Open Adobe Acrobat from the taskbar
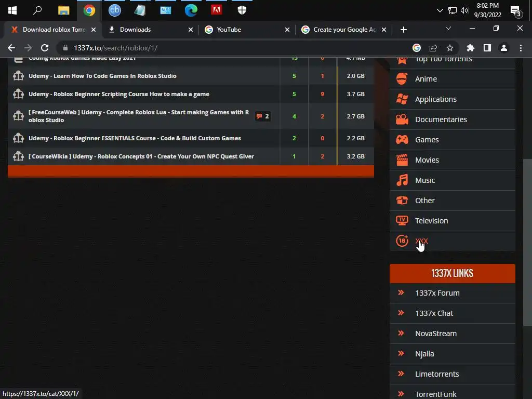532x399 pixels. coord(217,10)
